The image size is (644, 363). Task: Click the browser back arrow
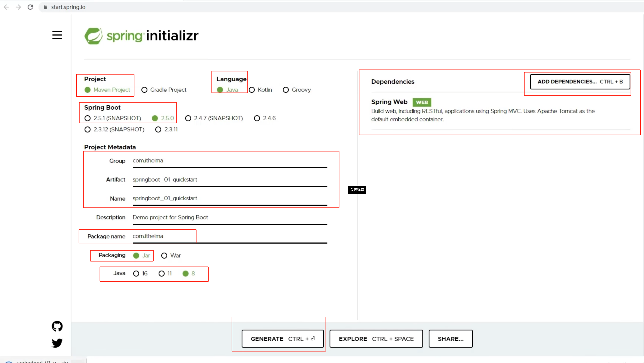pos(7,7)
